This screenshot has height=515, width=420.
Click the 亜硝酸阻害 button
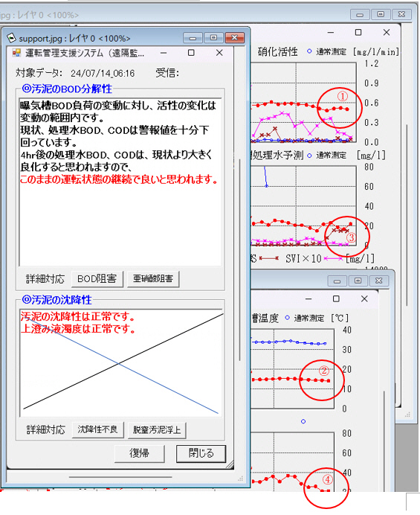(153, 279)
